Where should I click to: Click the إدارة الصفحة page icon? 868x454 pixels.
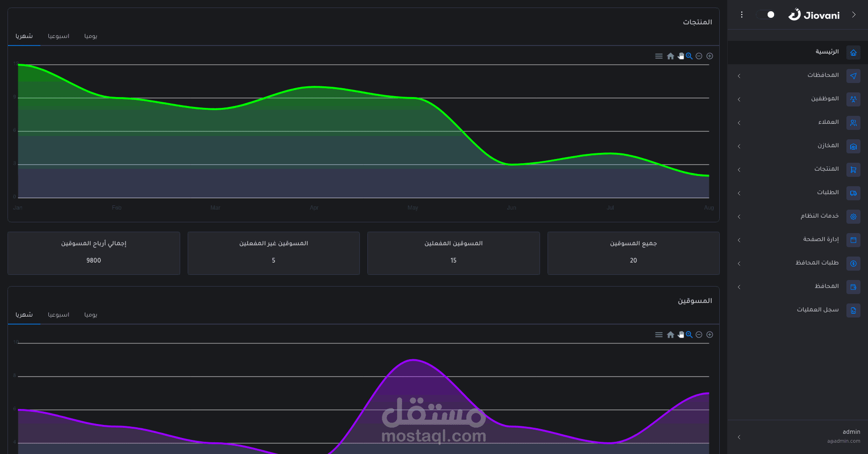853,240
